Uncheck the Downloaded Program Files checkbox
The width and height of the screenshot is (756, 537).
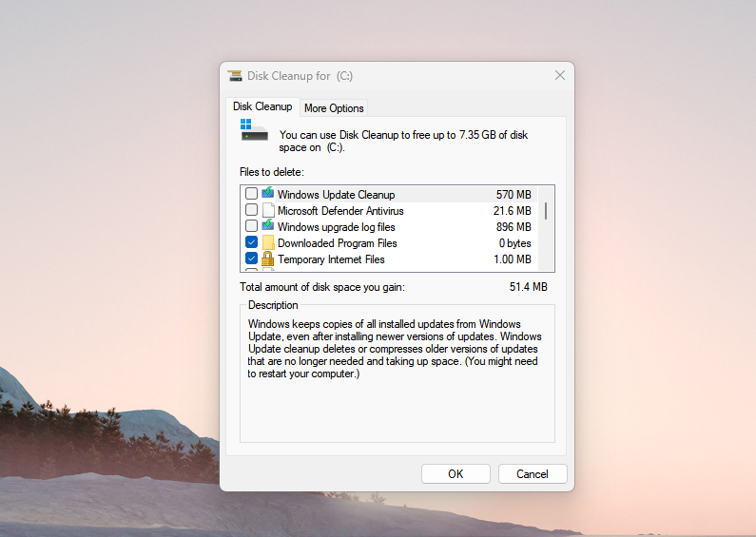(x=251, y=242)
